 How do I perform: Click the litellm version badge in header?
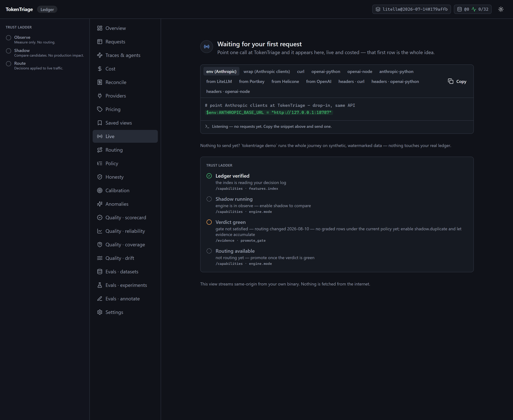coord(411,9)
